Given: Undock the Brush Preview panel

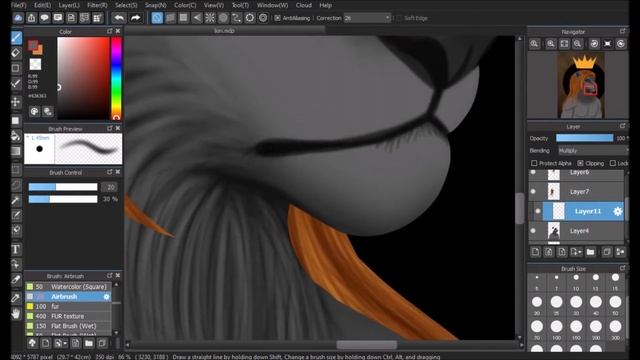Looking at the screenshot, I should (109, 128).
